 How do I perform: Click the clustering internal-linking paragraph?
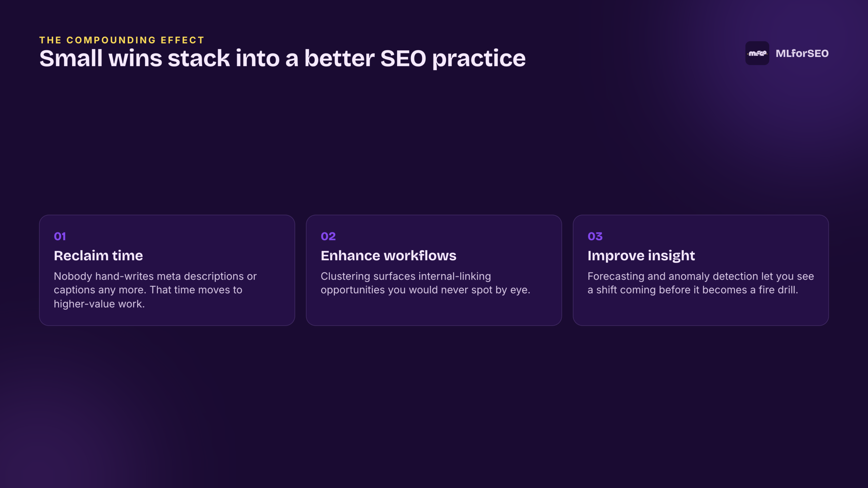(425, 283)
